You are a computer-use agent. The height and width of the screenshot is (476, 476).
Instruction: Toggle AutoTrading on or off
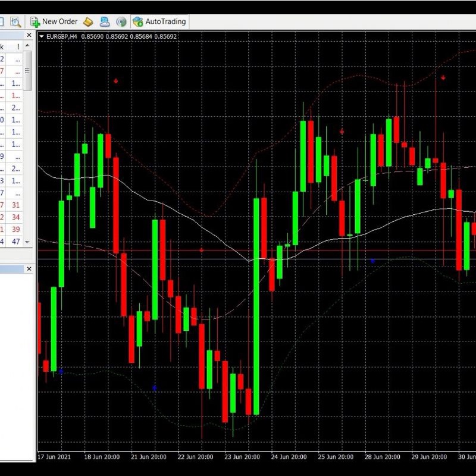tap(159, 21)
